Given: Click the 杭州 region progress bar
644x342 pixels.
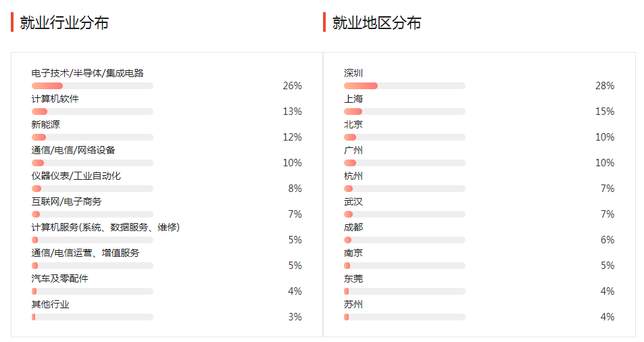Looking at the screenshot, I should pyautogui.click(x=405, y=189).
